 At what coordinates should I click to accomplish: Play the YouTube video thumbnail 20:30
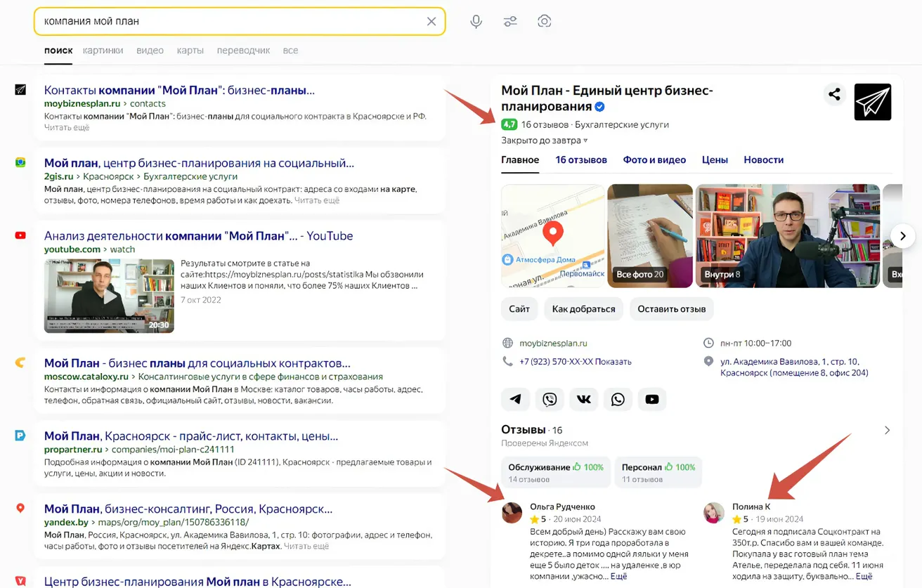(109, 296)
